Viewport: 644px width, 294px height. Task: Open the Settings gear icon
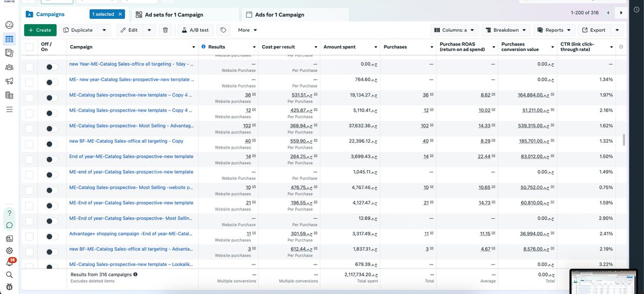[x=9, y=251]
